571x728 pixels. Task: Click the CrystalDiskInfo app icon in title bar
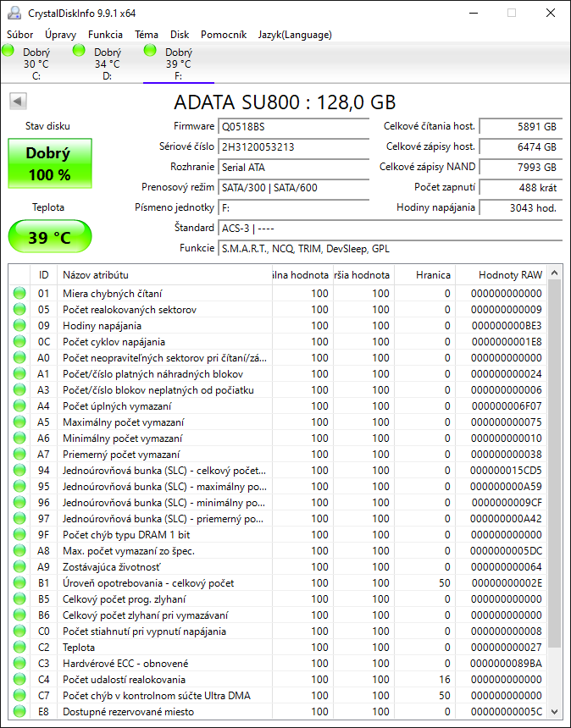[14, 13]
